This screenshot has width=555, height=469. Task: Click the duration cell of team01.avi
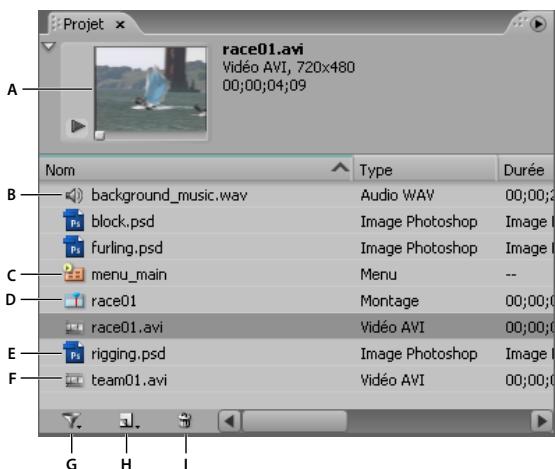coord(530,380)
